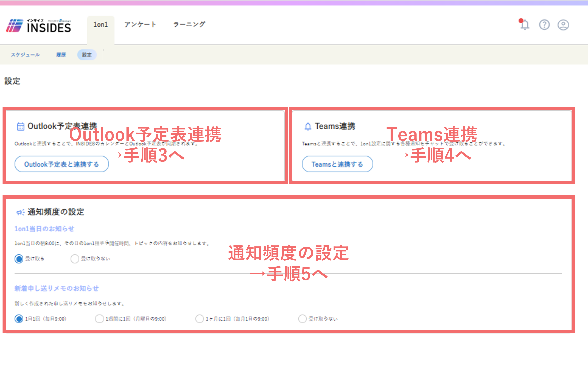Open the user account profile icon

pyautogui.click(x=563, y=25)
